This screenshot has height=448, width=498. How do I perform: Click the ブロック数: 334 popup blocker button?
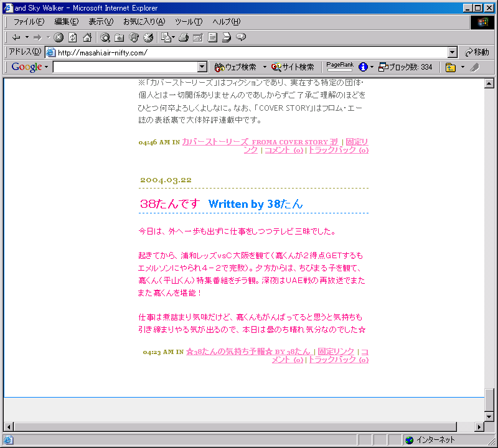pyautogui.click(x=406, y=67)
